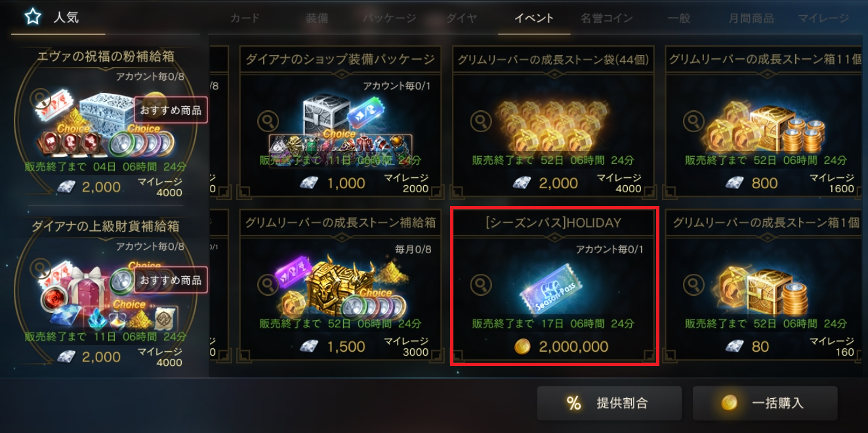Switch to the カード tab
Image resolution: width=868 pixels, height=433 pixels.
pos(245,18)
